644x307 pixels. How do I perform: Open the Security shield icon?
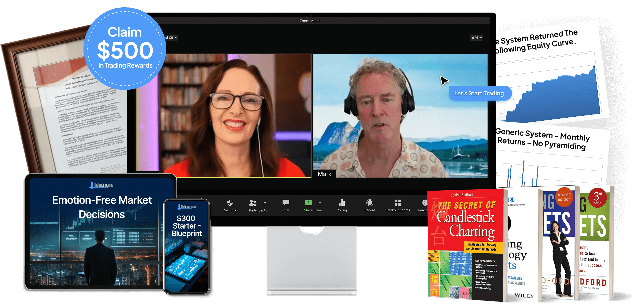coord(230,203)
